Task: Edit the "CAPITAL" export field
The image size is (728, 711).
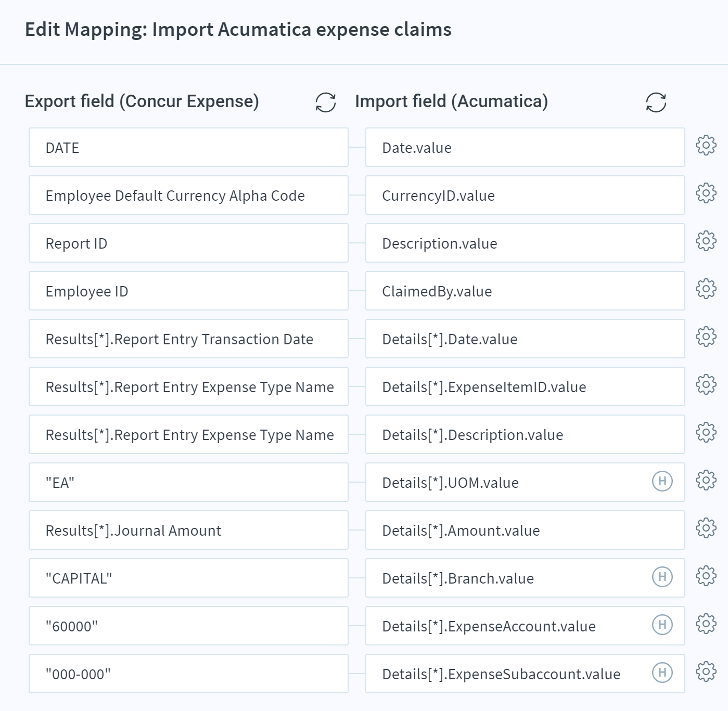Action: tap(188, 578)
